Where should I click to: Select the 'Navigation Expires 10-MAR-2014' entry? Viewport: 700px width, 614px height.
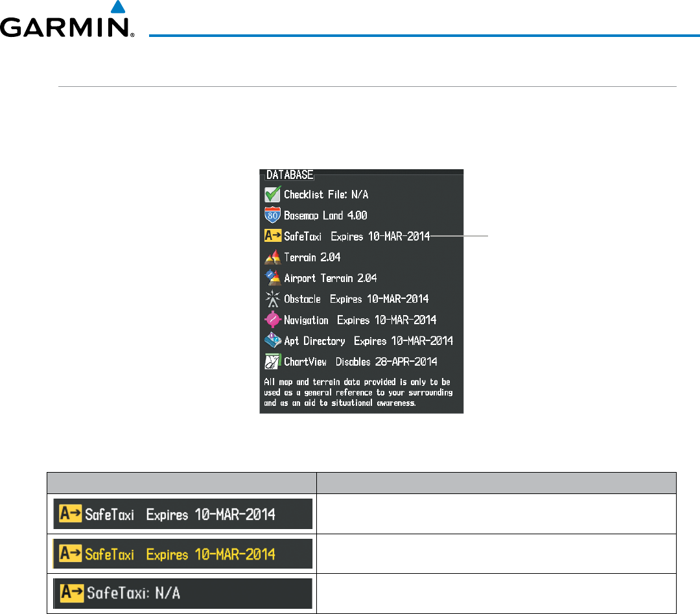coord(360,320)
